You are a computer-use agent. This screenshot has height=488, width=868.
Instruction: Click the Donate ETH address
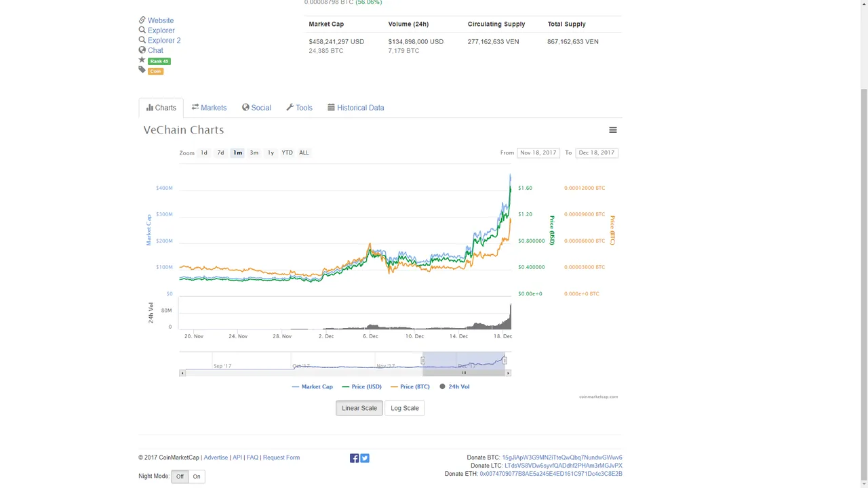(x=551, y=474)
